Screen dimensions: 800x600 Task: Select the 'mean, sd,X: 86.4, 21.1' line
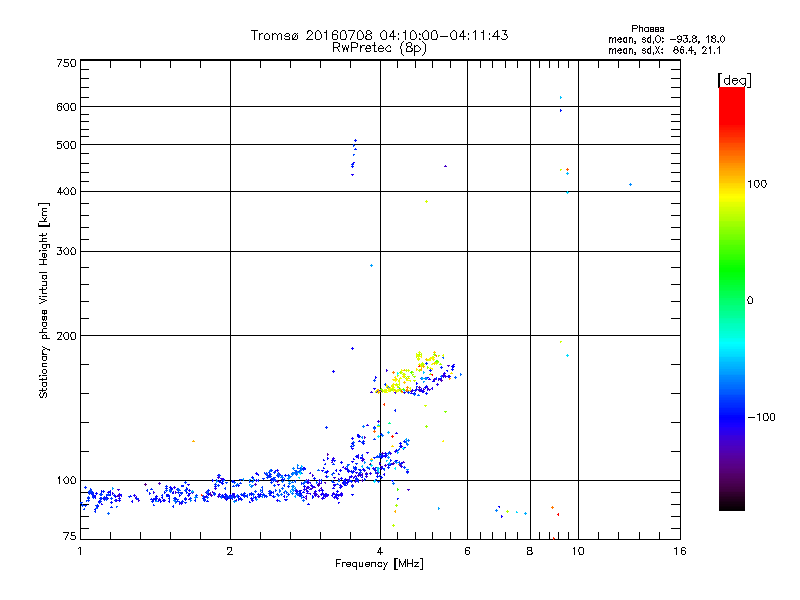pos(664,51)
